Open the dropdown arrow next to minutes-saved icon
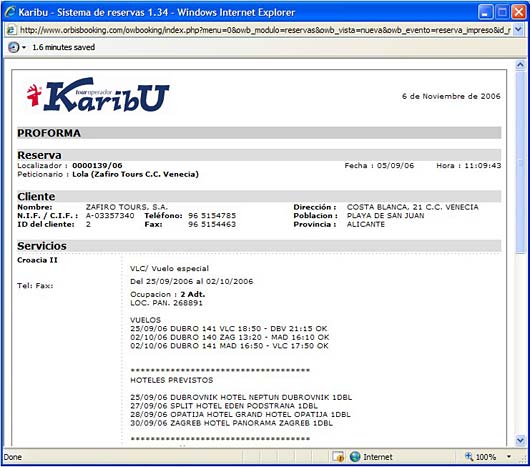The height and width of the screenshot is (467, 530). pyautogui.click(x=24, y=47)
